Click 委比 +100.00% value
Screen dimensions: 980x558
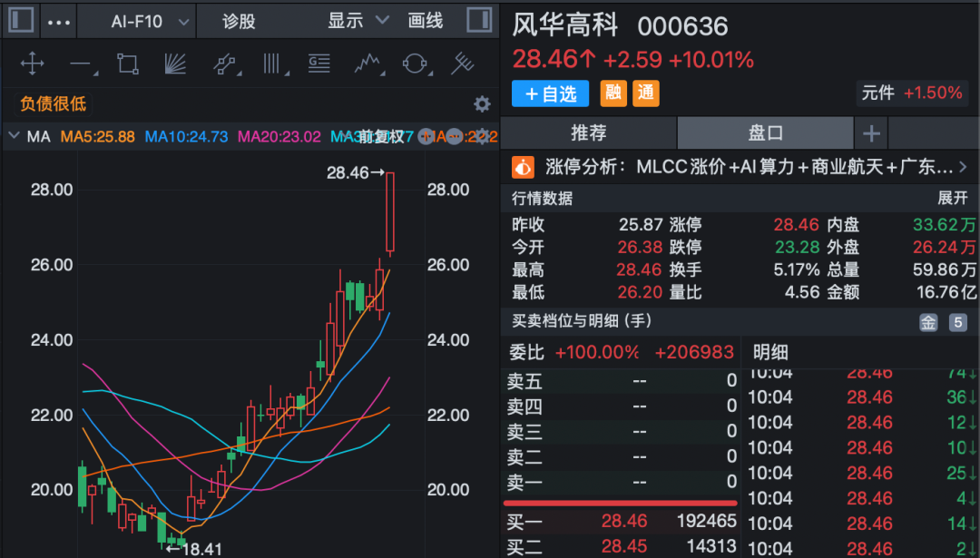[597, 352]
